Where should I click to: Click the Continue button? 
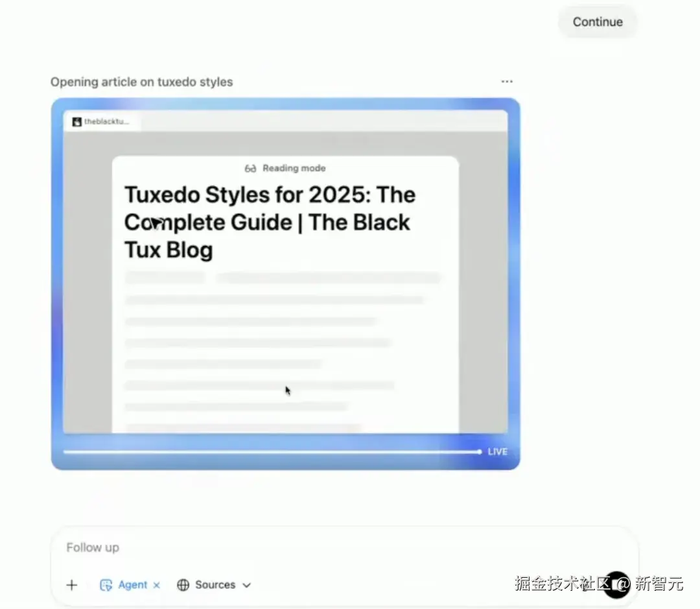[x=598, y=22]
